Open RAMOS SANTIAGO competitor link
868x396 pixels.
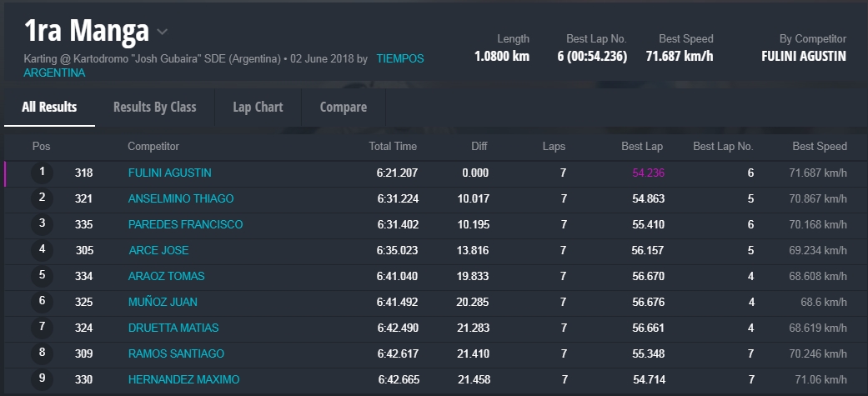tap(176, 354)
